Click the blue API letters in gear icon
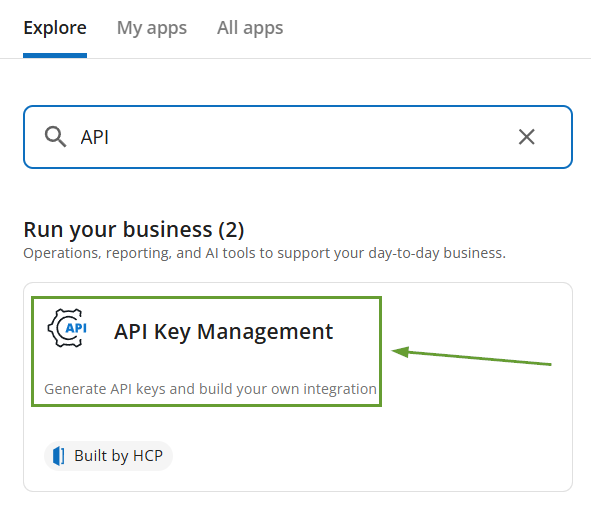This screenshot has height=509, width=591. (x=76, y=328)
